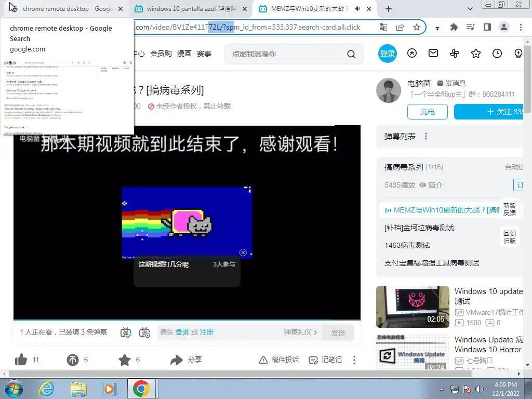Open the 弹幕列表 three-dot options
Screen dimensions: 532x399
coord(426,137)
